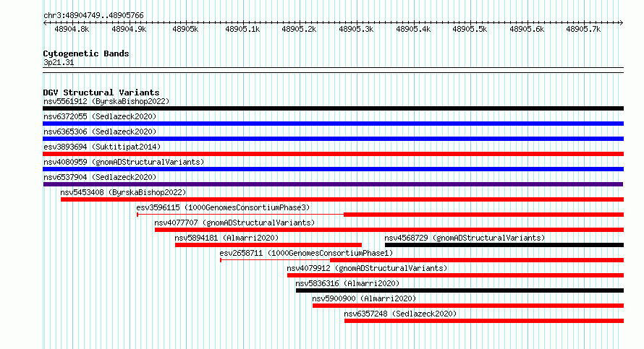Click the black bar under nsv4568729
Screen dimensions: 644x349
(x=504, y=245)
